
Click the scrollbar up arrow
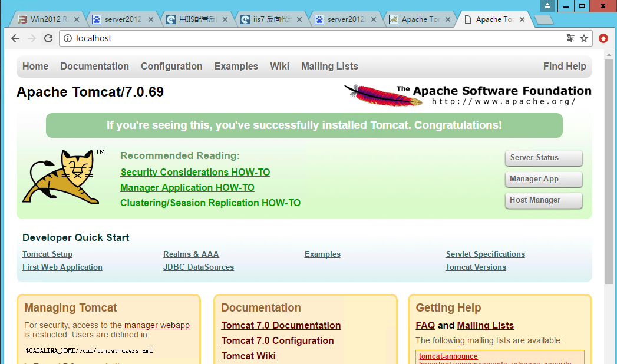[609, 54]
